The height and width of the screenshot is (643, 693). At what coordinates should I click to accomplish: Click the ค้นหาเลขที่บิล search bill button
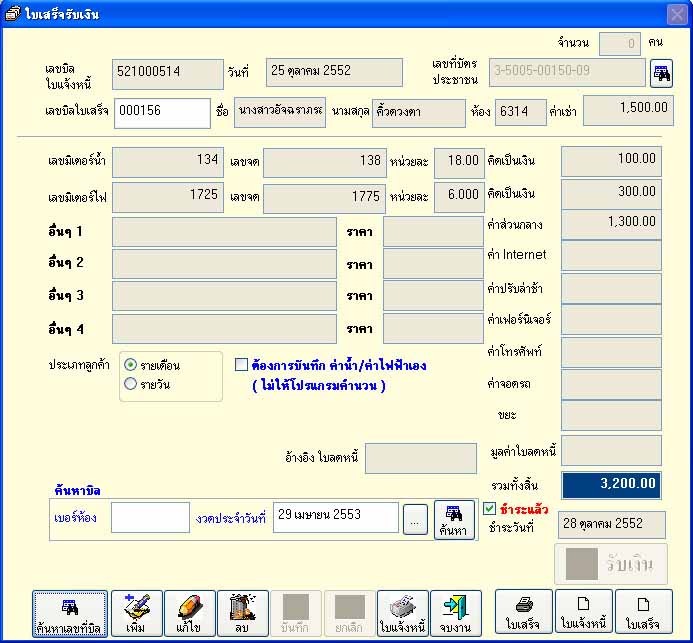pyautogui.click(x=70, y=614)
